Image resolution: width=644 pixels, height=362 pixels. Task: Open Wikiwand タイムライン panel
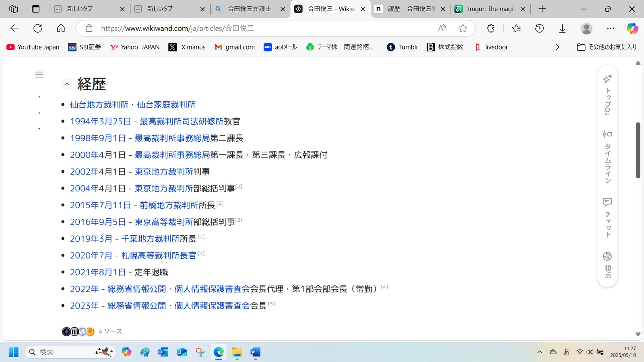tap(607, 157)
